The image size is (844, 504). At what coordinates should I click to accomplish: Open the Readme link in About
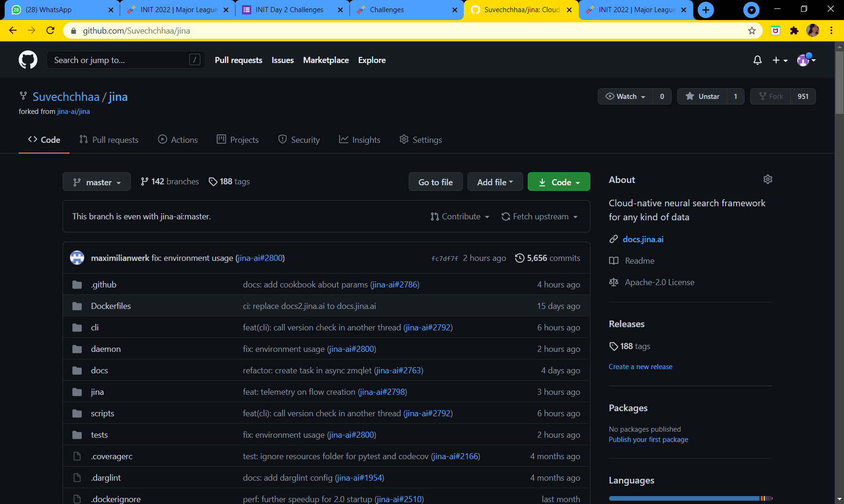(x=639, y=261)
